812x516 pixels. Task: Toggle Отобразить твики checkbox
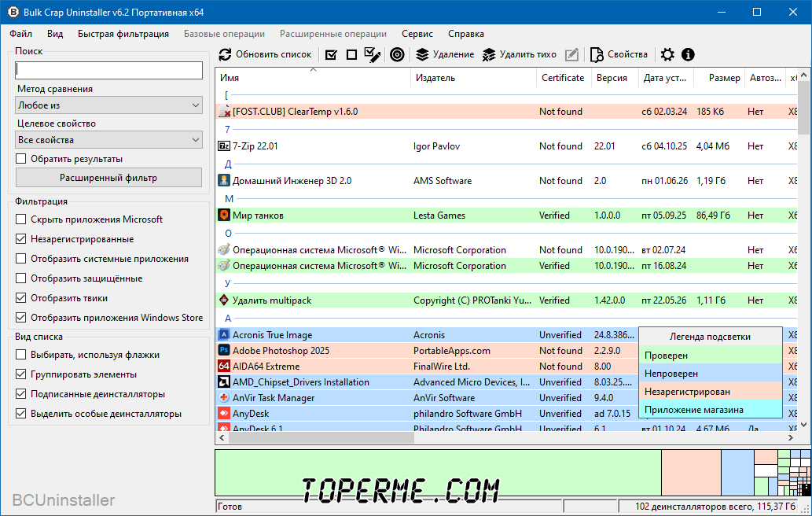coord(20,298)
